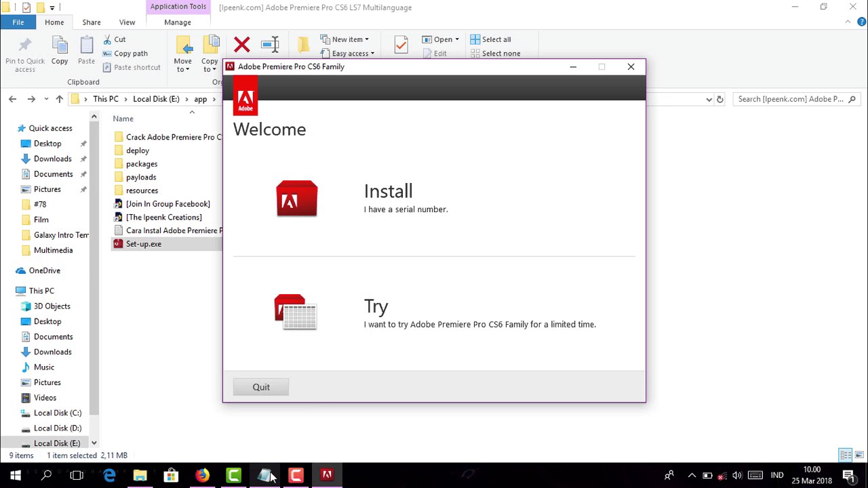868x488 pixels.
Task: Select [The Ipeenk Creations] shortcut
Action: tap(163, 217)
